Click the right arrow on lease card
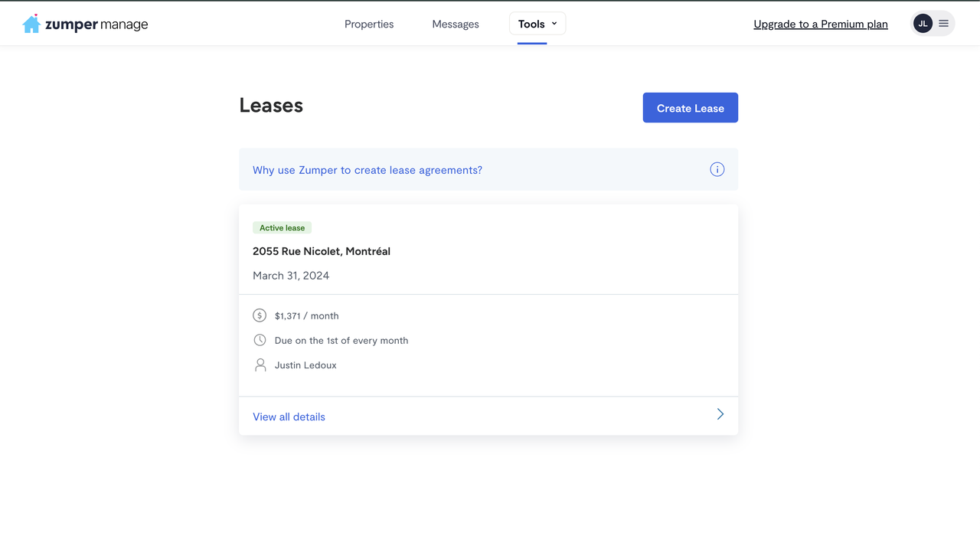The width and height of the screenshot is (980, 549). point(720,414)
